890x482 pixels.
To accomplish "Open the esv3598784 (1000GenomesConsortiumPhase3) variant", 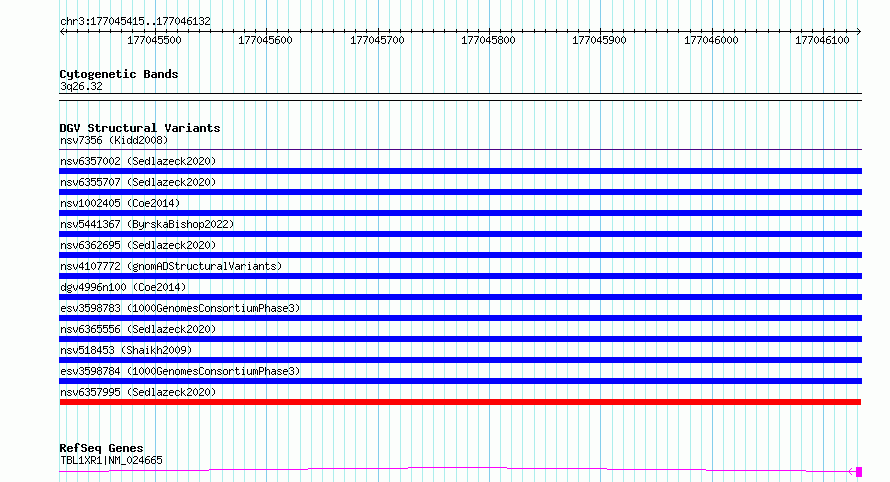I will coord(180,371).
